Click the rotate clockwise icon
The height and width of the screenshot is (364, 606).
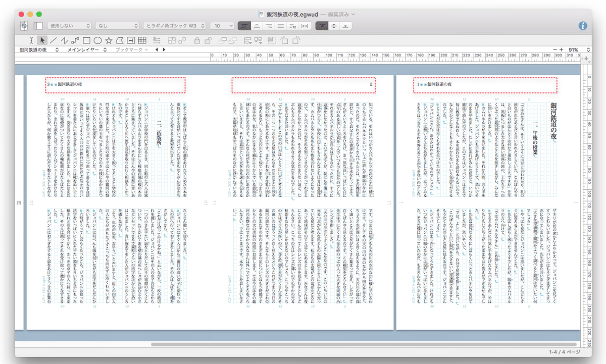[x=296, y=40]
